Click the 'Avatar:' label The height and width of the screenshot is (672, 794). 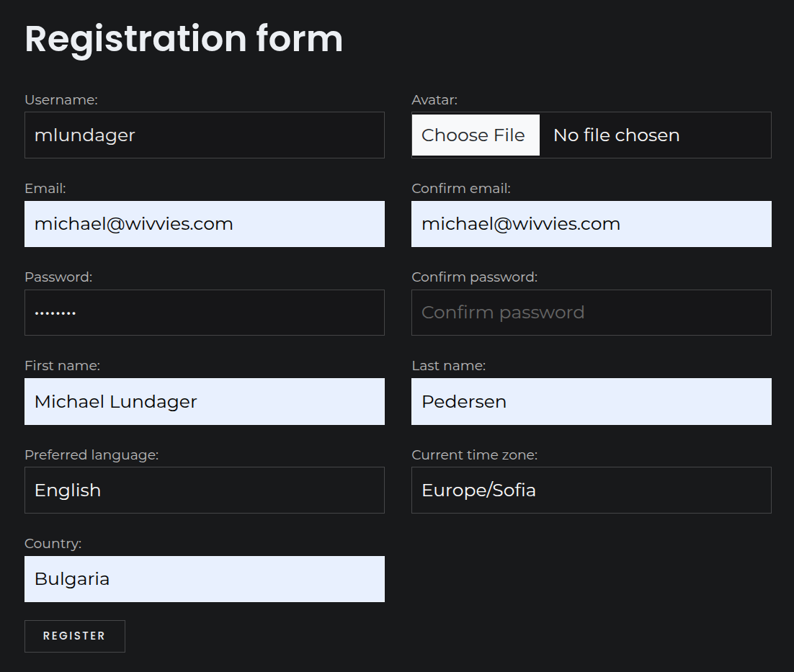tap(434, 99)
